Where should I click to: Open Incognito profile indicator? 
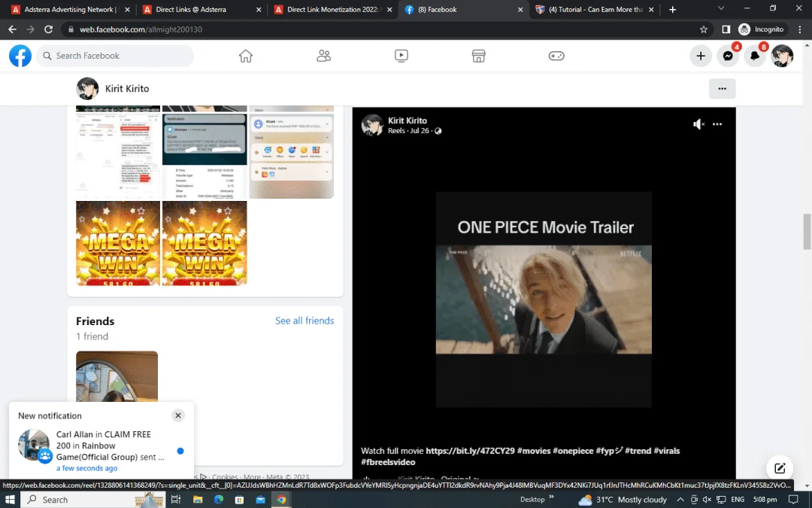(x=761, y=29)
